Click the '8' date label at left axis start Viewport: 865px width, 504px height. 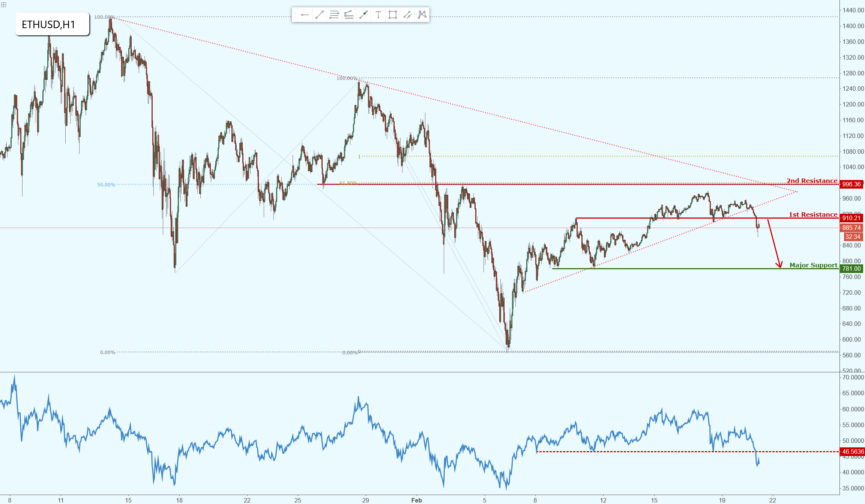10,500
